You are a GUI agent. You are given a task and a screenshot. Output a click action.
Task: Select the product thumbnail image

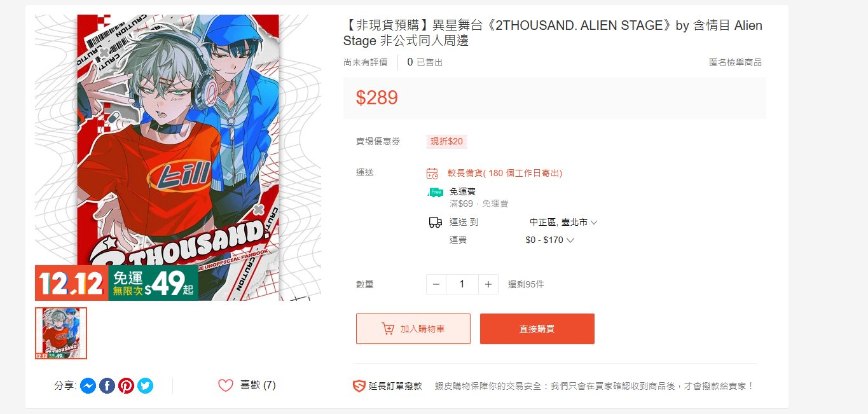[61, 333]
